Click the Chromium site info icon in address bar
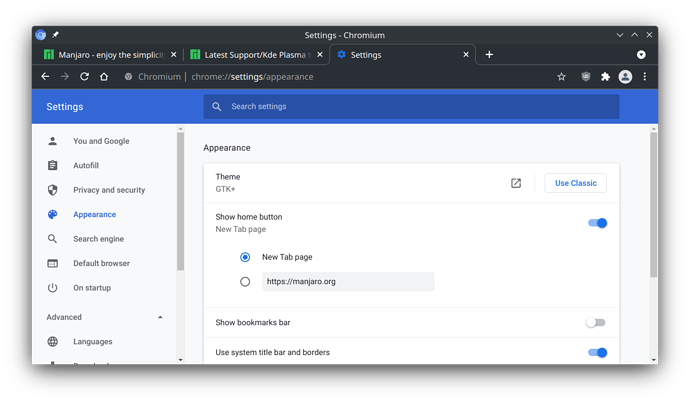The image size is (690, 402). click(x=128, y=77)
